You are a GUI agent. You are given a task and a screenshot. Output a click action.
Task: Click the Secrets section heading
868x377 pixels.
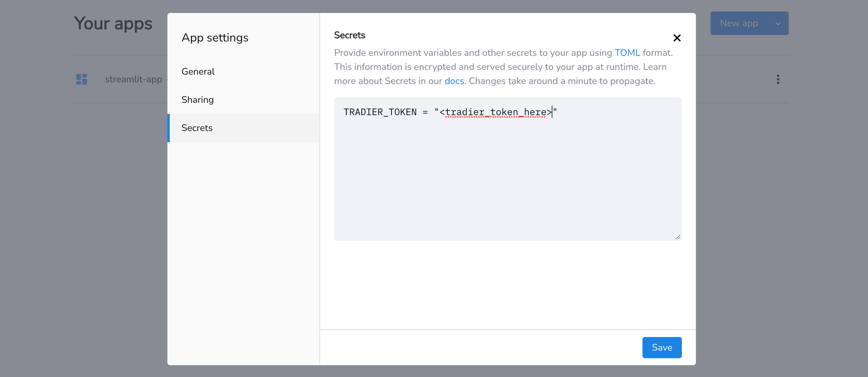349,35
